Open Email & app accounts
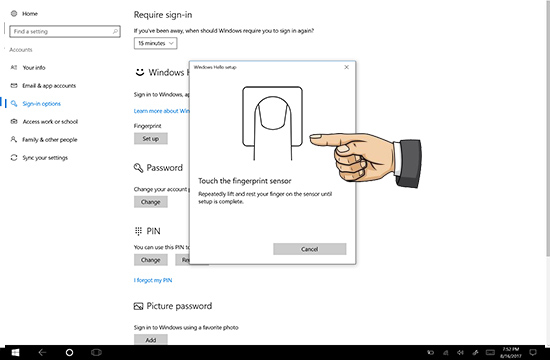The image size is (550, 360). (49, 86)
